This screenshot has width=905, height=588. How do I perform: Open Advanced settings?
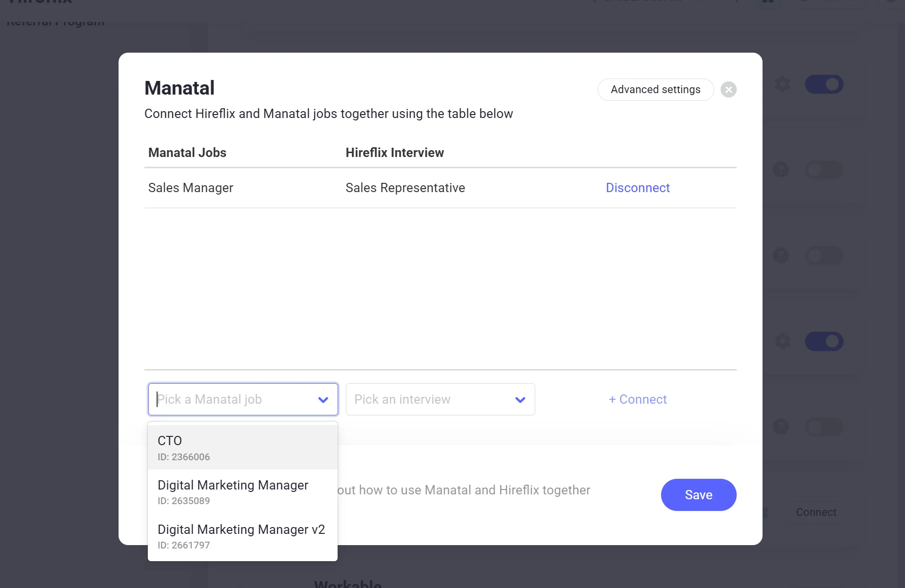tap(656, 90)
